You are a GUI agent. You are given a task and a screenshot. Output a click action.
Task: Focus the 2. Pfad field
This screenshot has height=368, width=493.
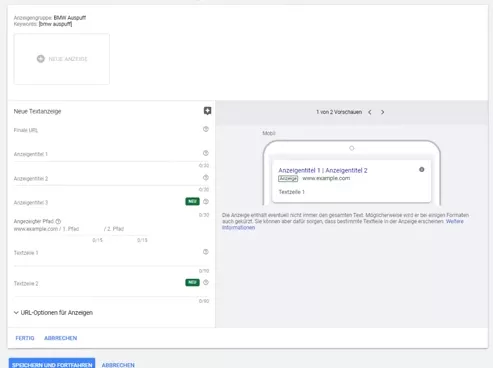click(127, 229)
